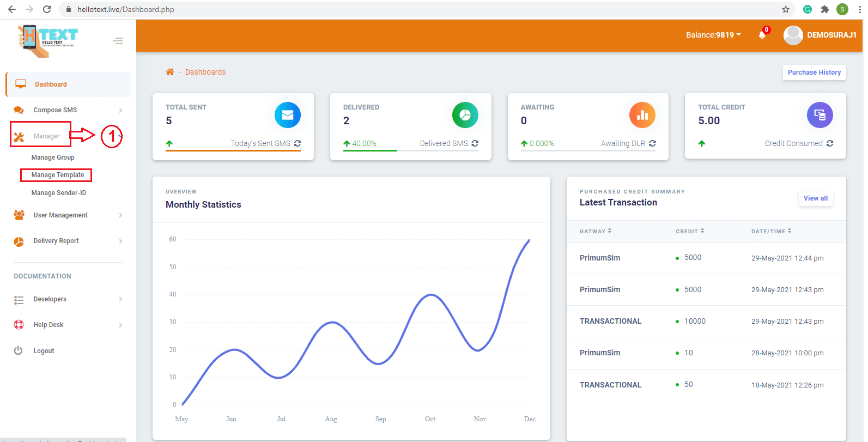Refresh Today's Sent SMS counter
The width and height of the screenshot is (868, 442).
[x=298, y=143]
